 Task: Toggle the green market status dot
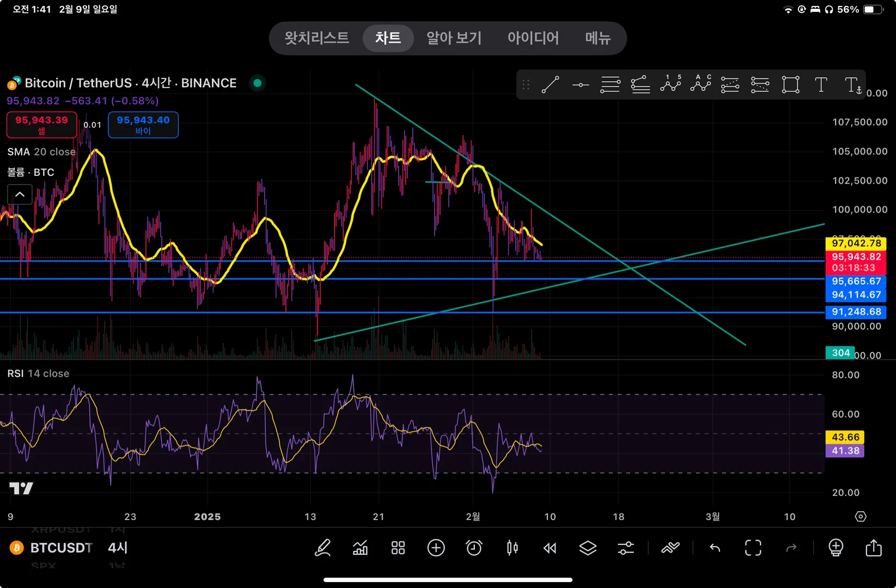point(258,83)
